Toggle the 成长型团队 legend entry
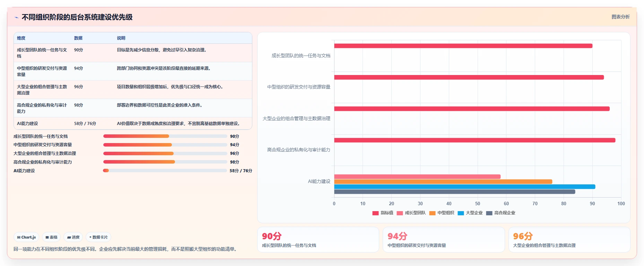644x266 pixels. (411, 213)
